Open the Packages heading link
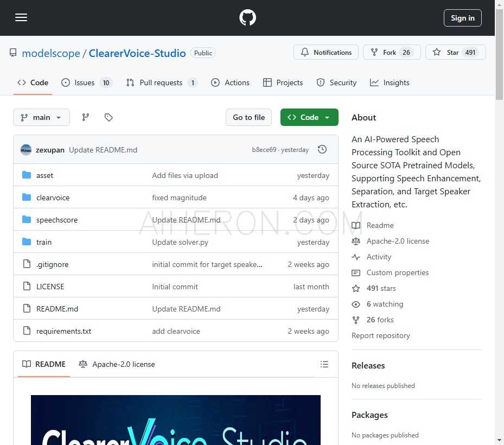The width and height of the screenshot is (504, 445). pos(369,415)
